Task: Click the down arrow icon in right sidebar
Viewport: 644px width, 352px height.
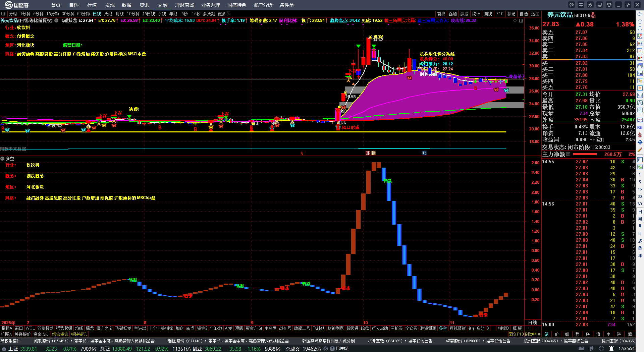Action: pos(640,29)
